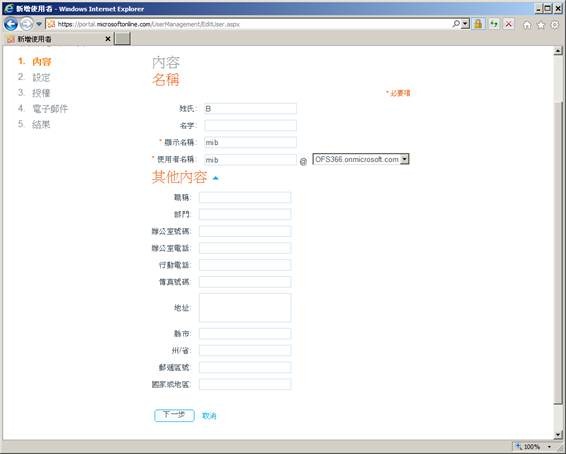Open the Home page icon
566x454 pixels.
tap(527, 25)
